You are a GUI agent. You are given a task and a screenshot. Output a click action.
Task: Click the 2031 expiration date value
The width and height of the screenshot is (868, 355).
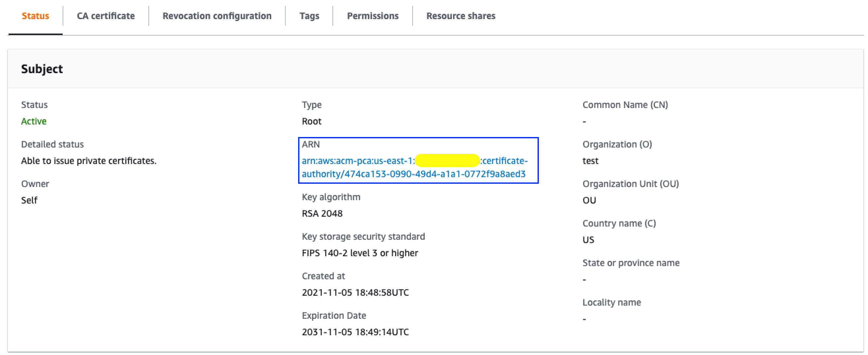(355, 332)
